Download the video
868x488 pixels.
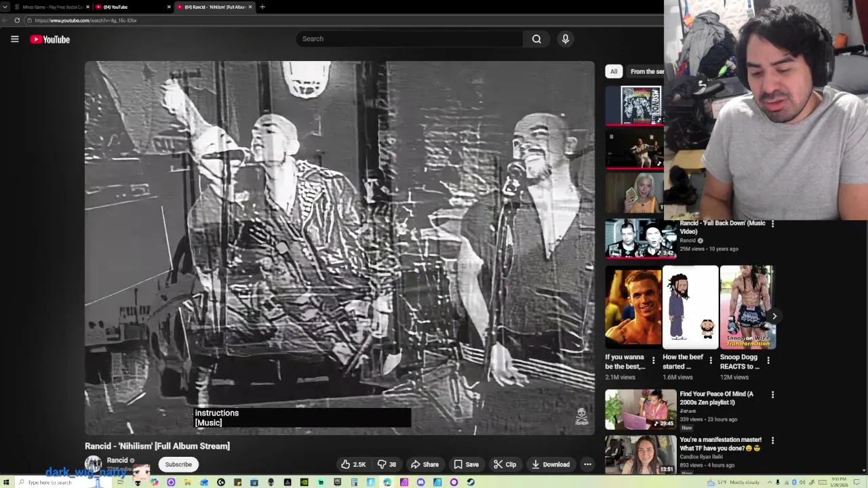click(x=550, y=464)
